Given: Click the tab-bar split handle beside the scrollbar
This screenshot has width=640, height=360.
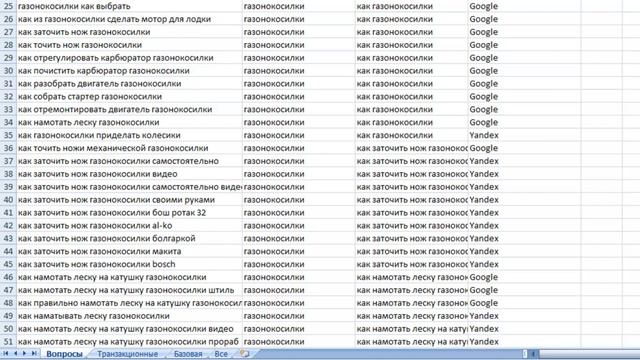Looking at the screenshot, I should pyautogui.click(x=525, y=353).
